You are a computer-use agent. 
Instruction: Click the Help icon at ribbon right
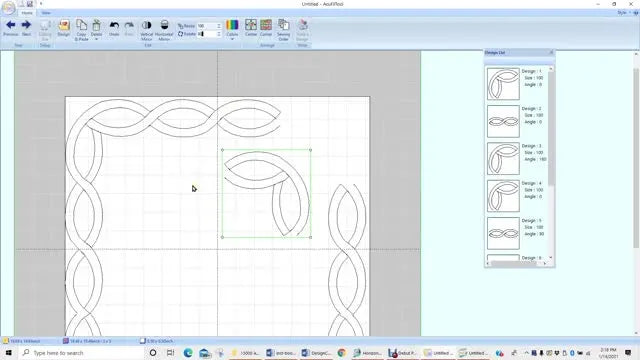coord(636,13)
